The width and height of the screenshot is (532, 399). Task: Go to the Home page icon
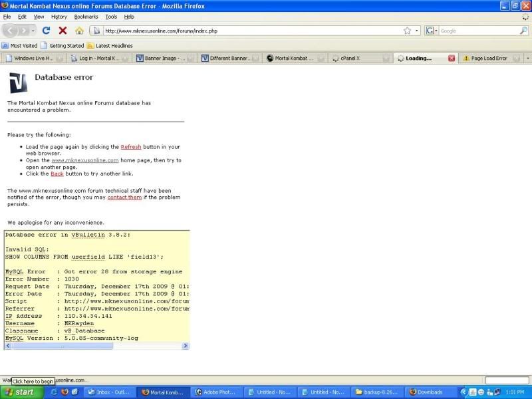(x=79, y=31)
